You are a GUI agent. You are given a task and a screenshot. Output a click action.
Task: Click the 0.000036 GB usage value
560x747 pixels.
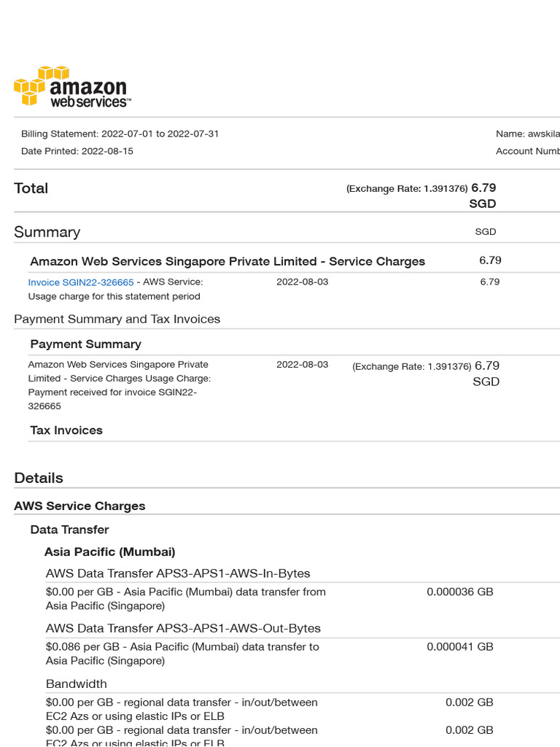point(460,592)
